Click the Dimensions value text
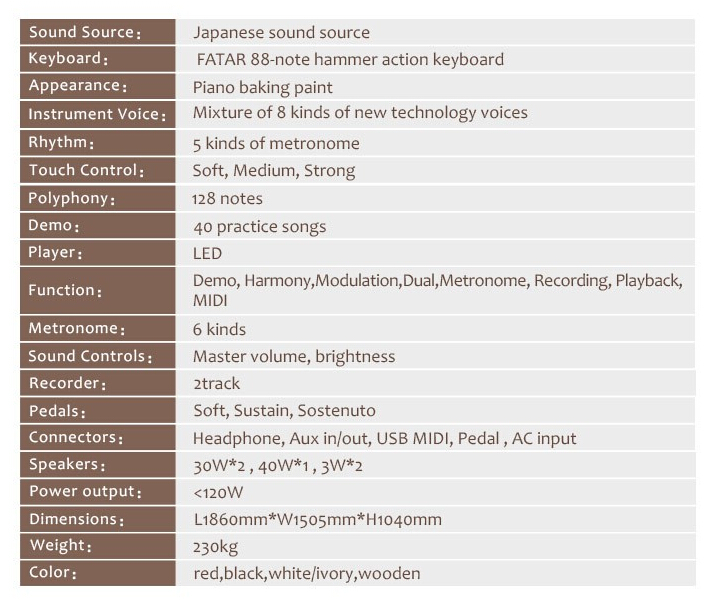The width and height of the screenshot is (716, 614). (317, 519)
